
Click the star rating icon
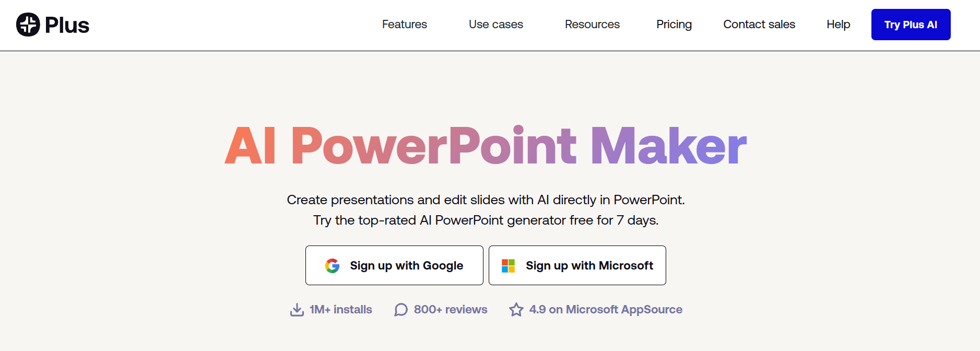(516, 310)
